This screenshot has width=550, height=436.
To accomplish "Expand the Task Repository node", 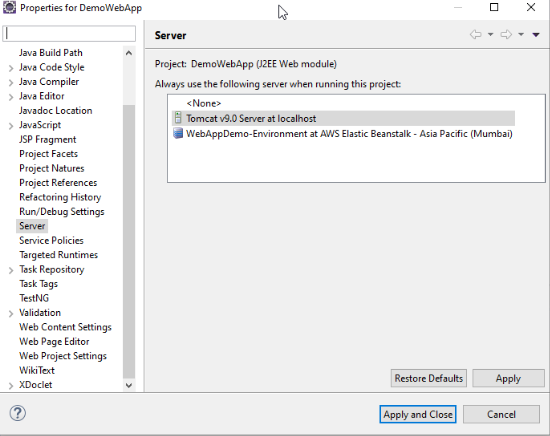I will 11,270.
